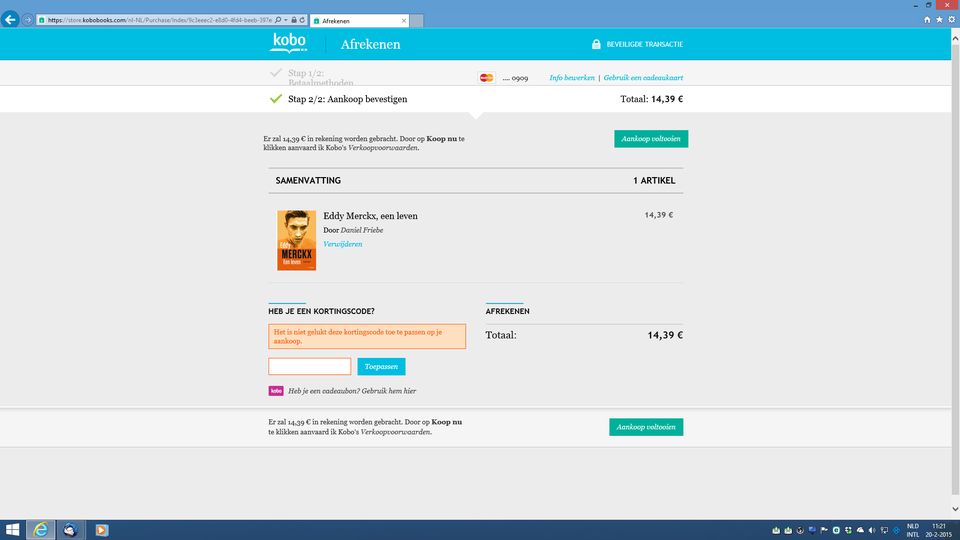Click 'Heb je een cadeaubon? Gebruik hem hier'
The image size is (960, 540).
[x=352, y=391]
